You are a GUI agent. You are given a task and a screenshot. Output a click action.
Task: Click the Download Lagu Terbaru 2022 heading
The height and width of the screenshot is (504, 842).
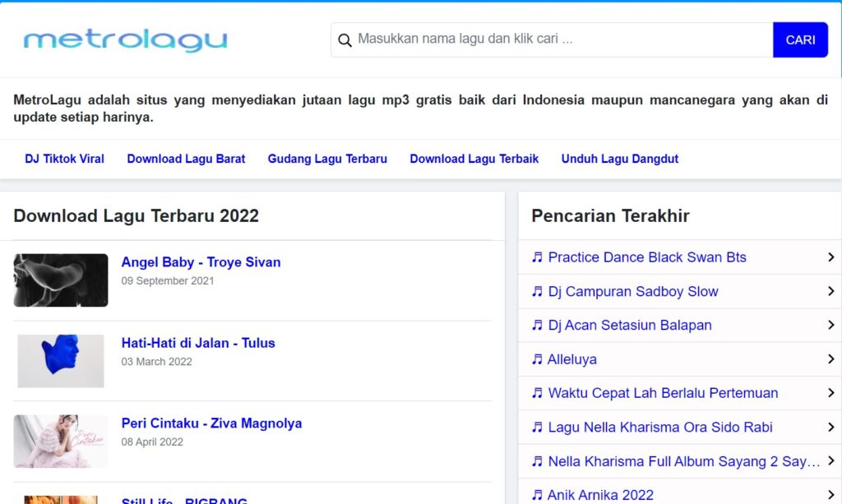[x=136, y=215]
